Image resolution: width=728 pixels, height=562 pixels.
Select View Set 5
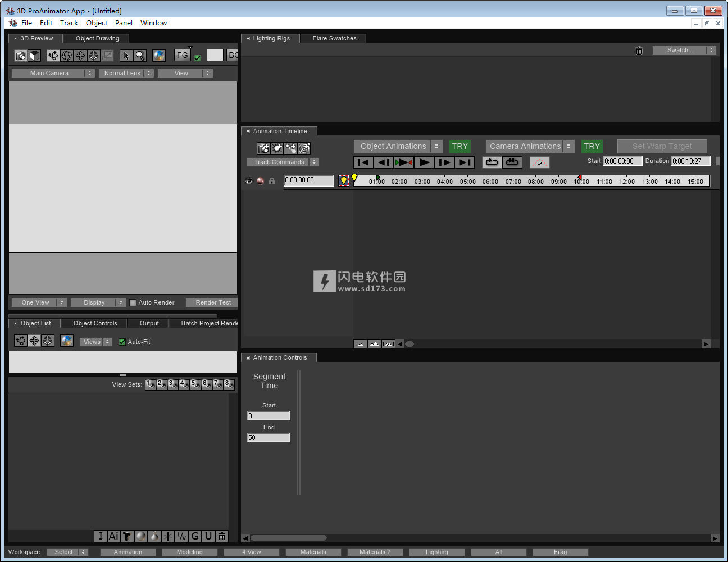195,384
